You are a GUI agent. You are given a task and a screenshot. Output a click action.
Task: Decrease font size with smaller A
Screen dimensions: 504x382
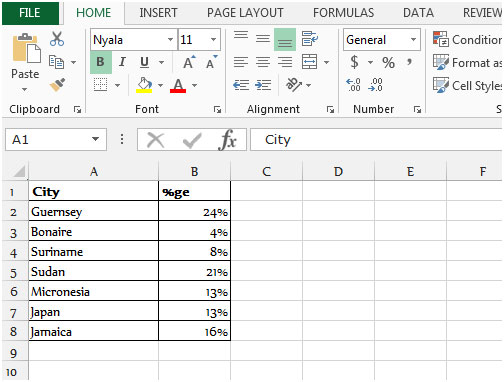(x=211, y=62)
